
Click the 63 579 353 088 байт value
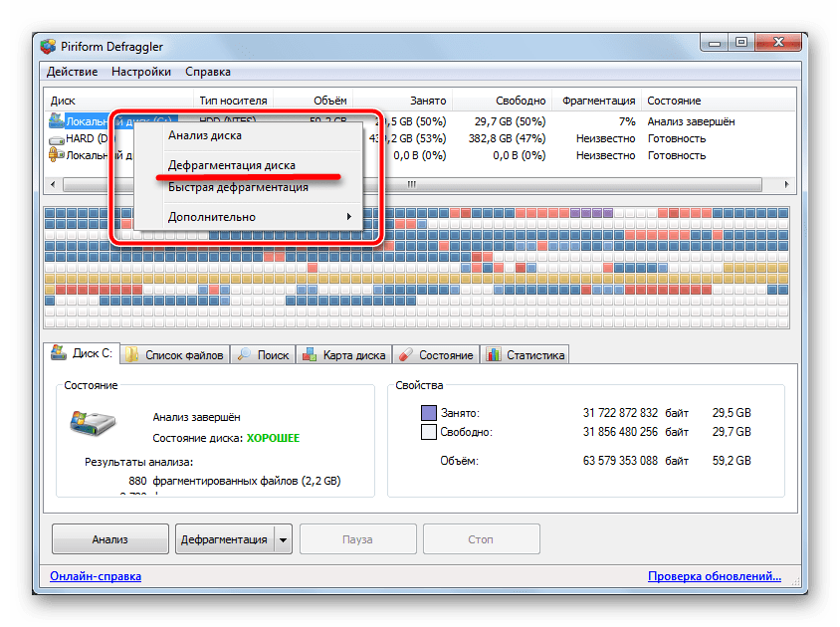tap(635, 461)
